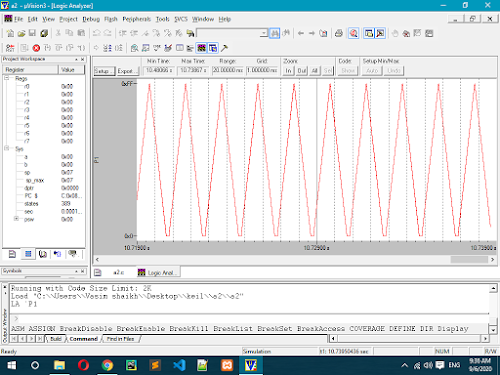Toggle the Logic Analyzer window button
500x375 pixels.
pyautogui.click(x=201, y=48)
